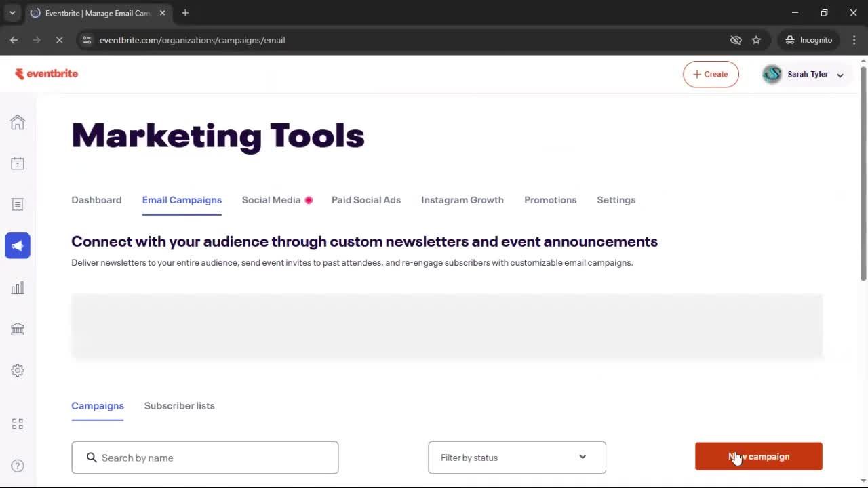Click the browser back arrow
Viewport: 868px width, 488px height.
[14, 40]
